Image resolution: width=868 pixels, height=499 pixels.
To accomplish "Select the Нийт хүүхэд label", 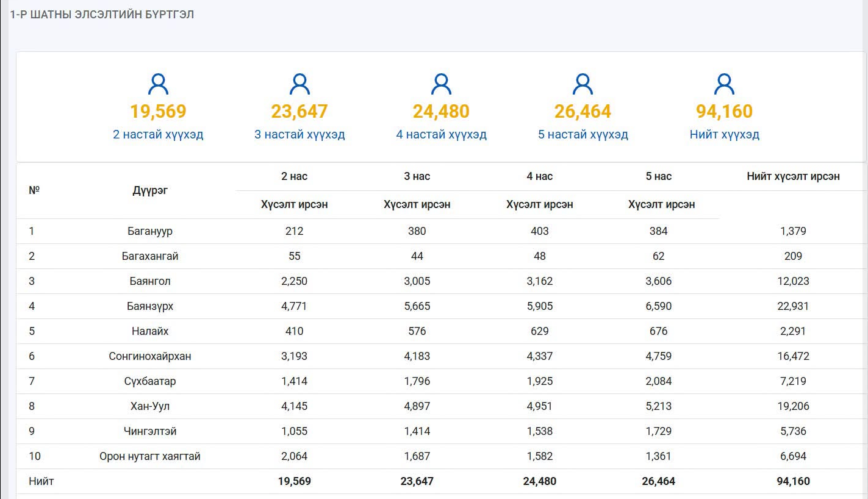I will click(724, 134).
